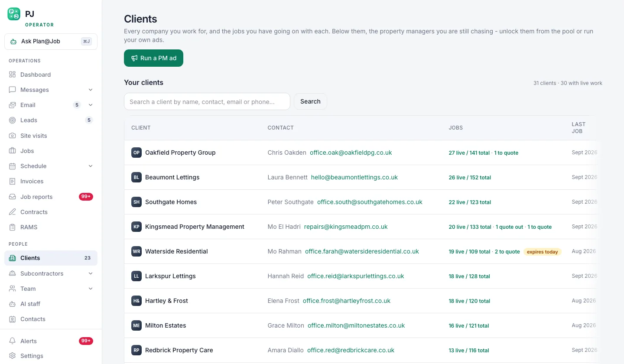Click the megaphone icon on Run a PM ad
The width and height of the screenshot is (624, 364).
pos(134,58)
